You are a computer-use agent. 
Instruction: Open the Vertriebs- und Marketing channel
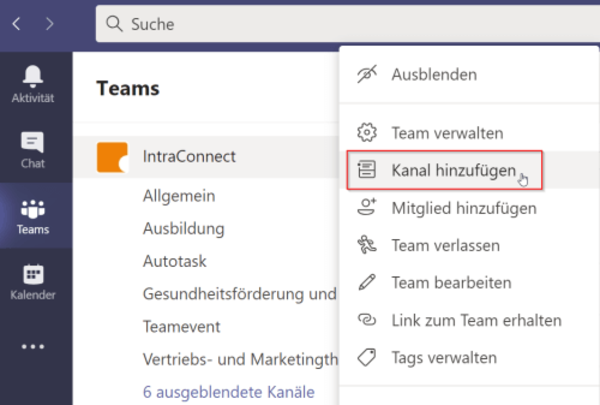[x=240, y=359]
